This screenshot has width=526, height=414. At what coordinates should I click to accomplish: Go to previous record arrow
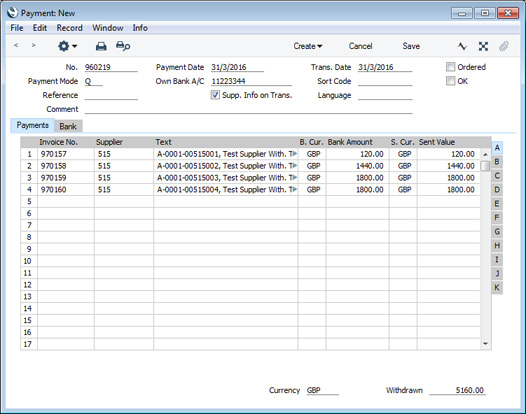coord(16,45)
